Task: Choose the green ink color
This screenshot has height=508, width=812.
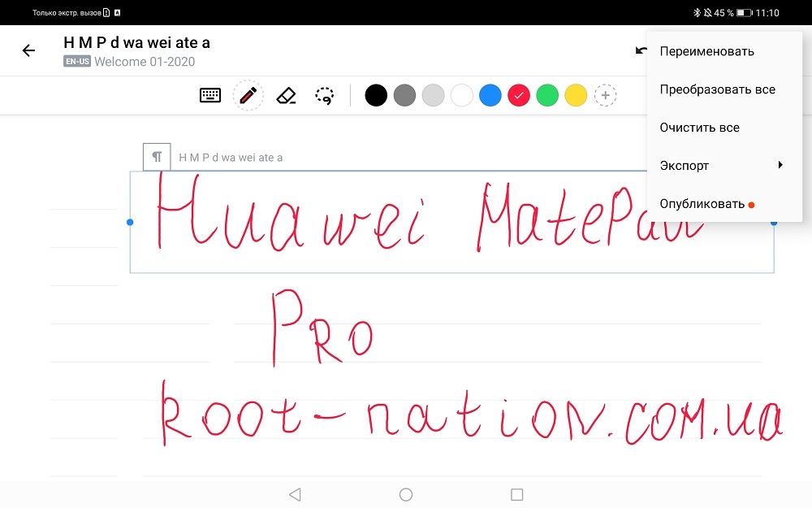Action: click(x=547, y=95)
